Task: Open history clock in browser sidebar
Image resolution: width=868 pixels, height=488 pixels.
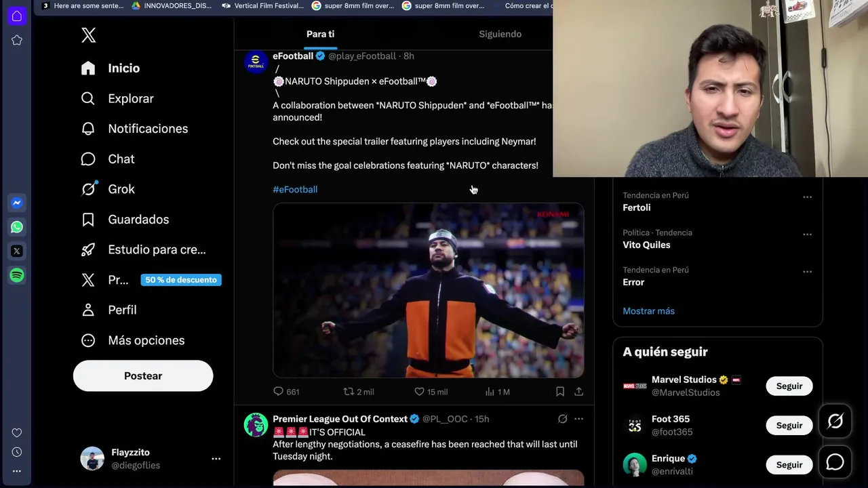Action: point(17,452)
